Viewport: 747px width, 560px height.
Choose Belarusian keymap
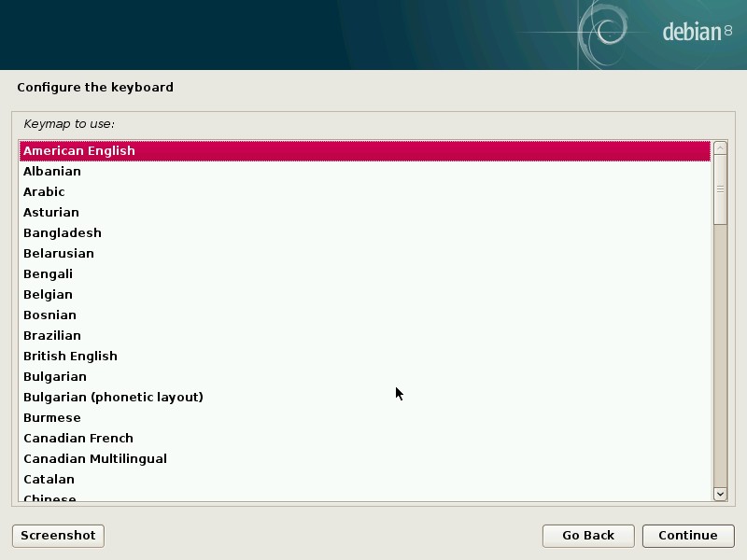pyautogui.click(x=365, y=253)
